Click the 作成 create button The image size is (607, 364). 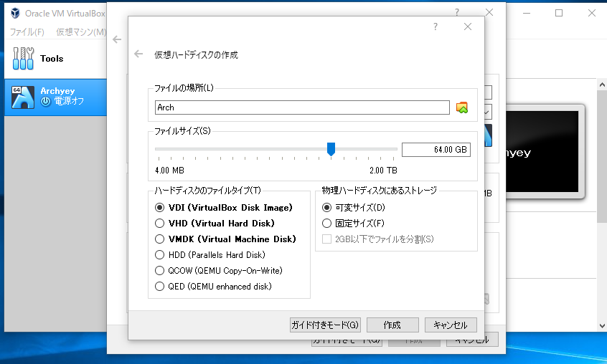(392, 325)
